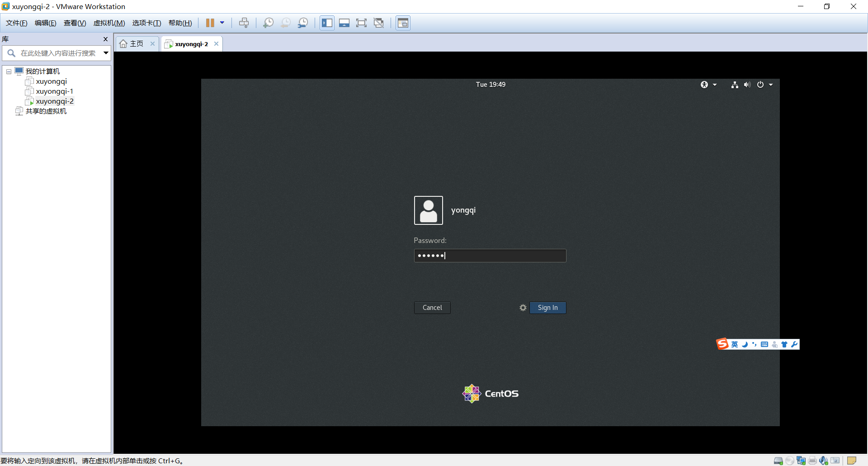This screenshot has width=868, height=466.
Task: Toggle Sogou half-moon width mode
Action: 745,344
